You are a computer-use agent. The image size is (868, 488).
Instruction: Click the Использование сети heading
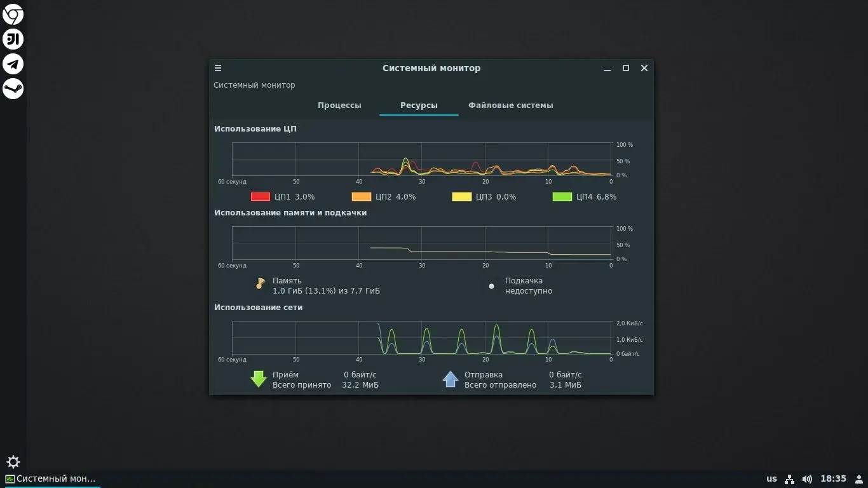[258, 308]
